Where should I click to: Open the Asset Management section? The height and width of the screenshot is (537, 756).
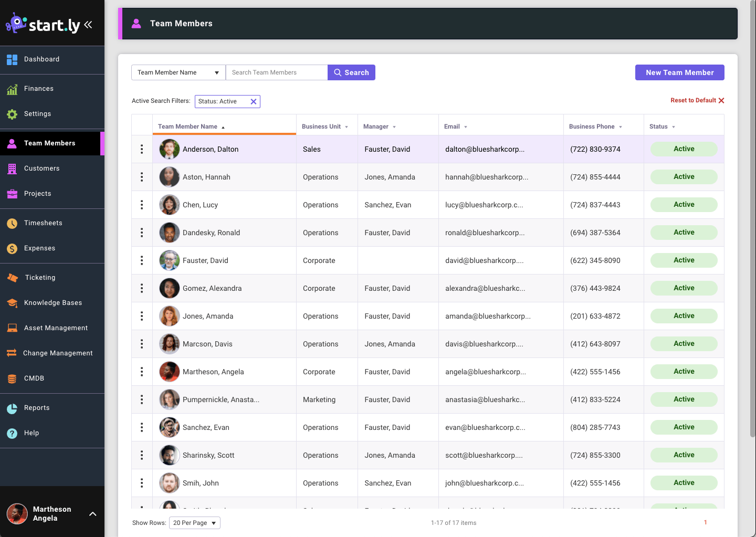pyautogui.click(x=56, y=328)
